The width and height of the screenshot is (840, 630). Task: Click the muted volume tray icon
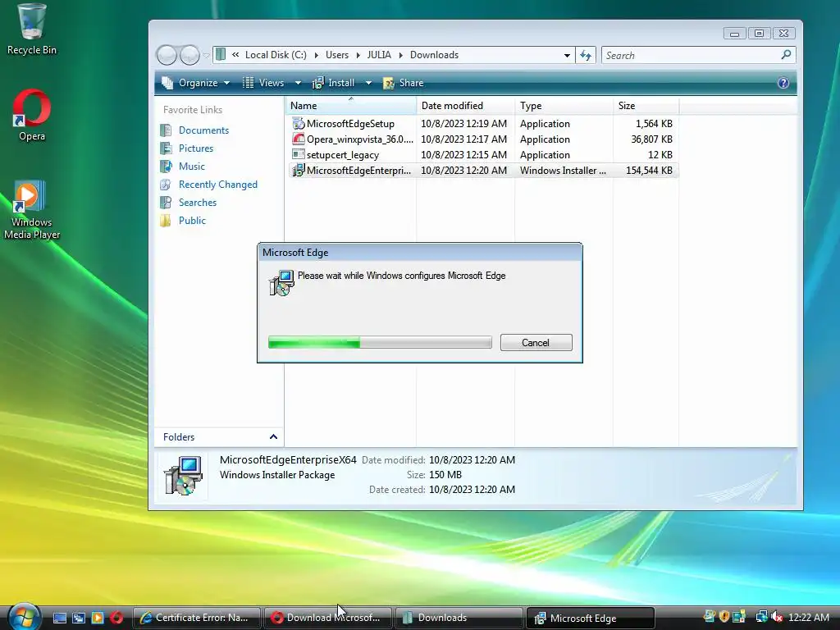click(776, 617)
